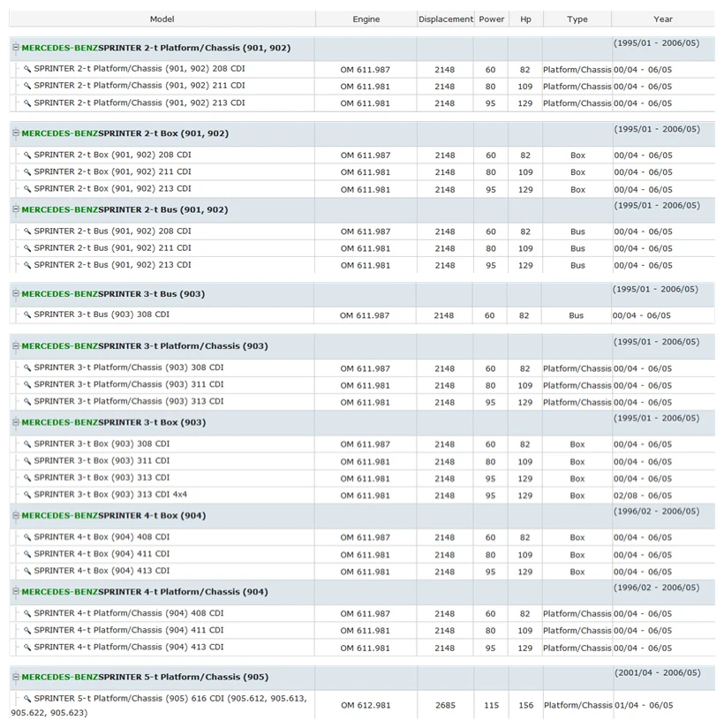Click the Year column header
Screen dimensions: 724x728
663,19
